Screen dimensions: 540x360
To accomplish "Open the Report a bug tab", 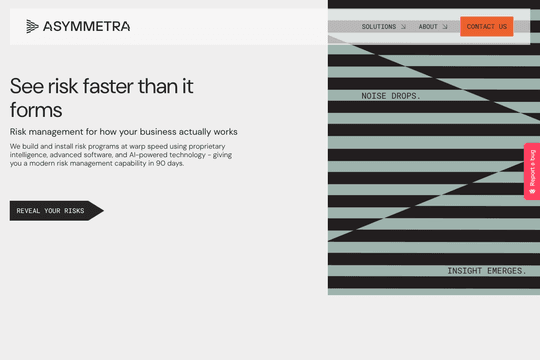I will coord(532,171).
